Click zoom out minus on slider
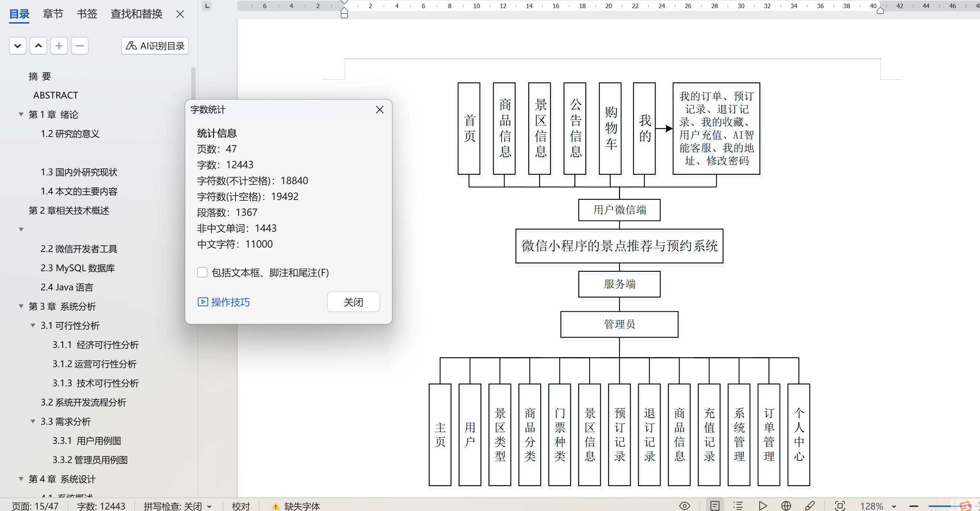Image resolution: width=980 pixels, height=511 pixels. [x=914, y=507]
